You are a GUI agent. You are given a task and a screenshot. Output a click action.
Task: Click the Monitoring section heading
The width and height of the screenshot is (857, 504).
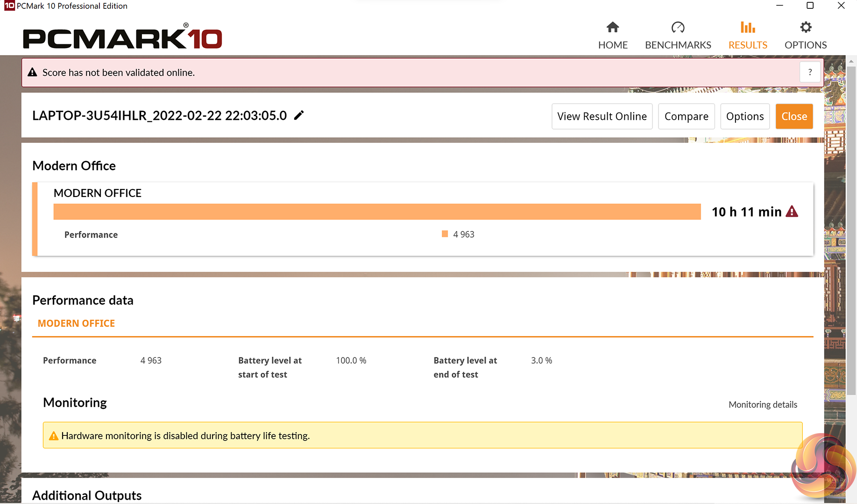tap(75, 402)
